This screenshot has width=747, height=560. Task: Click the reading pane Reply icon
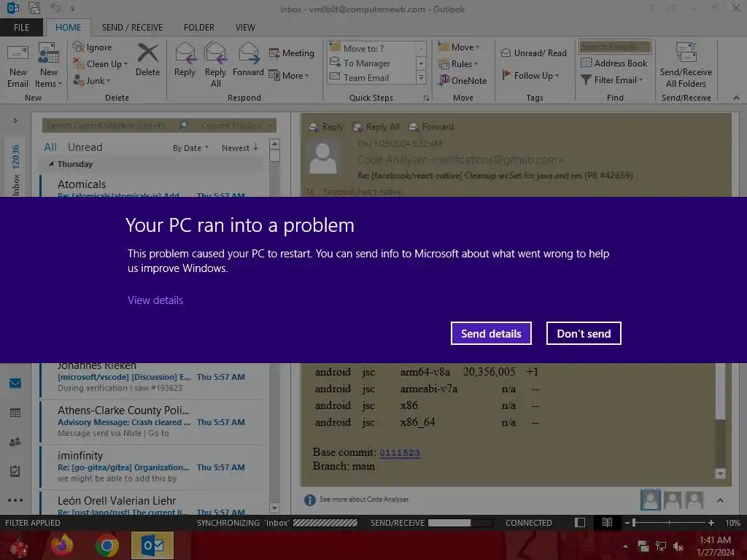[x=314, y=127]
